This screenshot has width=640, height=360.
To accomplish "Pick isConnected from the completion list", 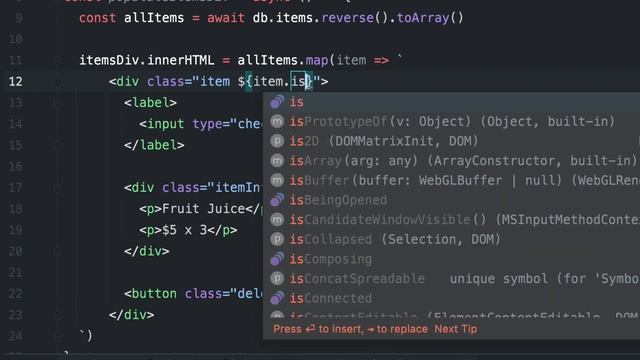I will coord(451,298).
